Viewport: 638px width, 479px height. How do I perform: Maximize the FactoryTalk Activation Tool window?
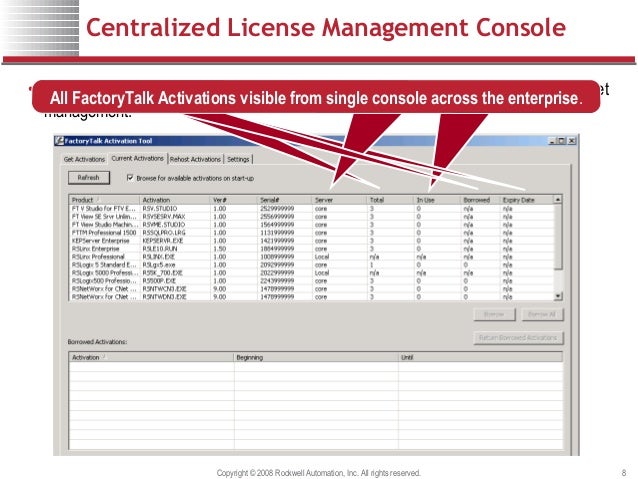coord(562,141)
